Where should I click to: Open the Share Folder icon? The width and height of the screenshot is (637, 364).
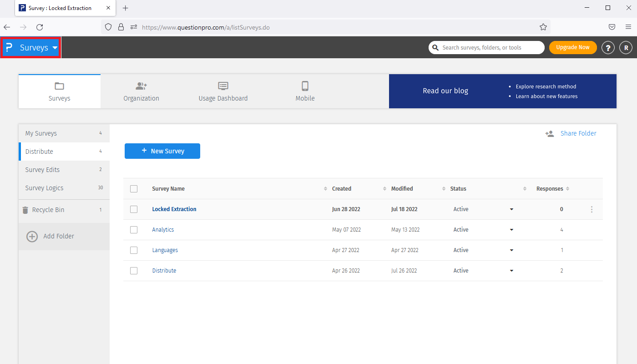550,133
